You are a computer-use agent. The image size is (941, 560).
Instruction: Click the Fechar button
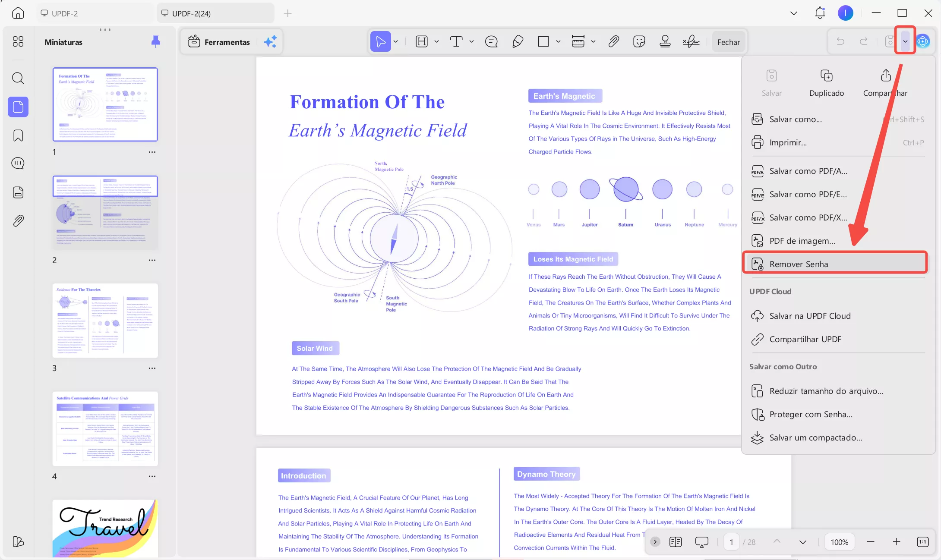tap(728, 42)
